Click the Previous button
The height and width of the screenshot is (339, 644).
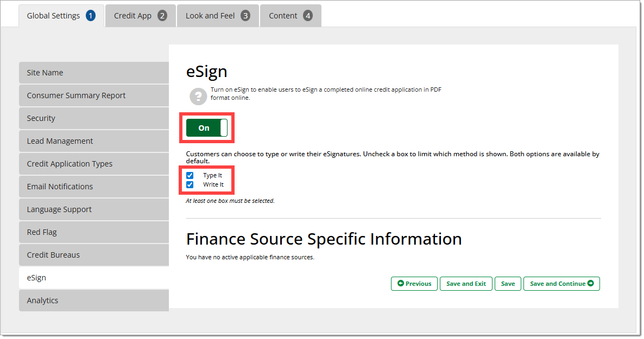click(x=414, y=284)
